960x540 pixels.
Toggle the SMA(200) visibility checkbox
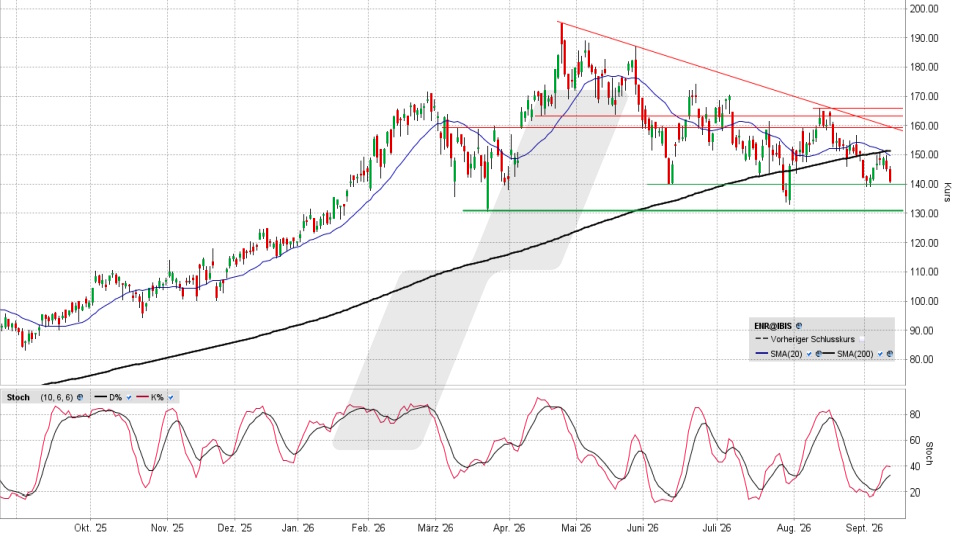[880, 354]
